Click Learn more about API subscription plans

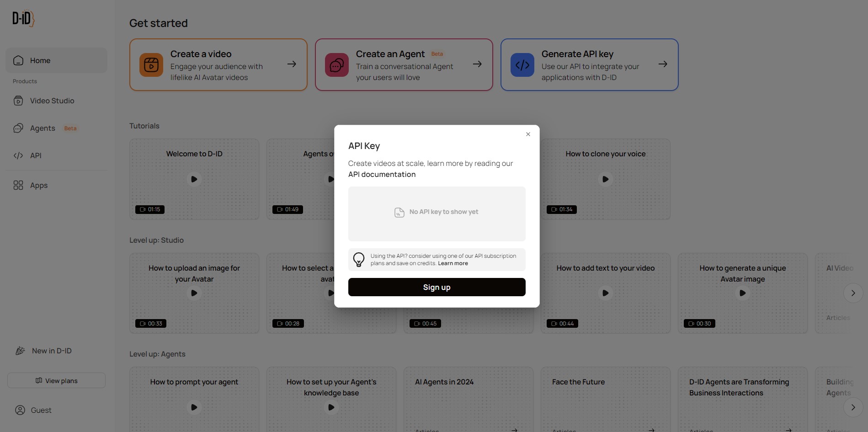coord(453,263)
